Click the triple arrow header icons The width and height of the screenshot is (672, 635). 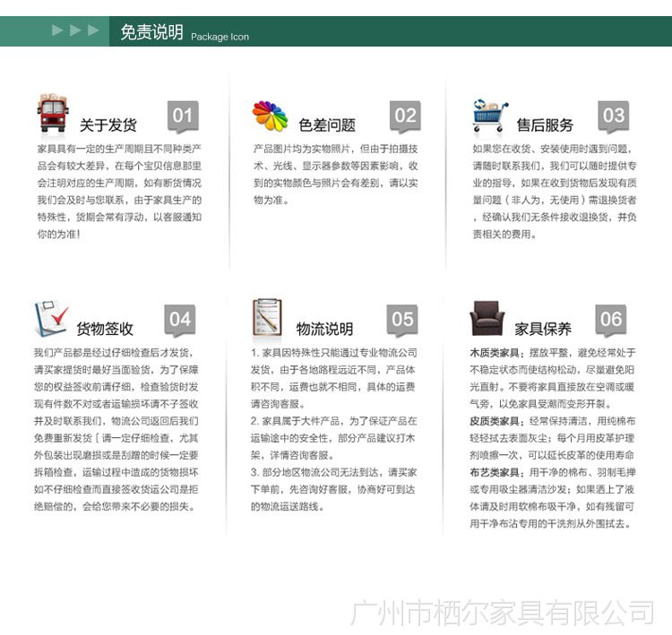pos(75,31)
